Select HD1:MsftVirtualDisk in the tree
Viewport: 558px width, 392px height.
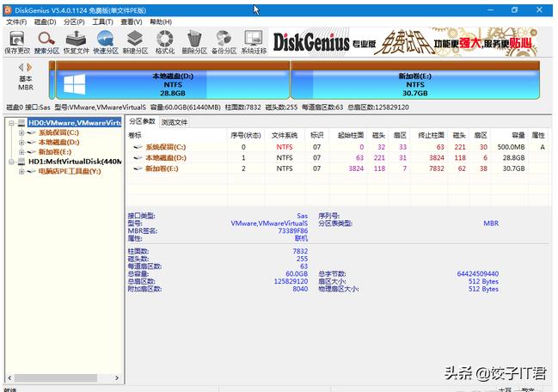75,162
